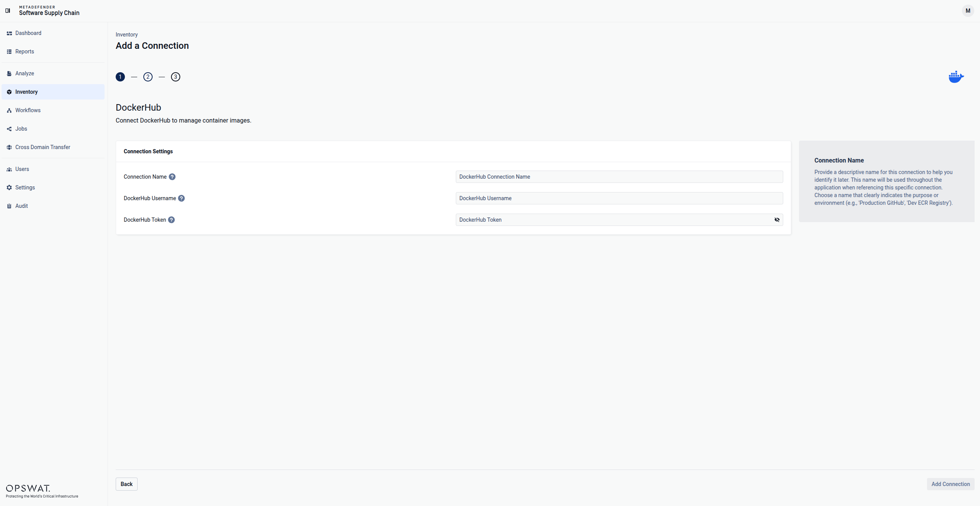980x506 pixels.
Task: Click the OPSWAT logo
Action: tap(28, 488)
